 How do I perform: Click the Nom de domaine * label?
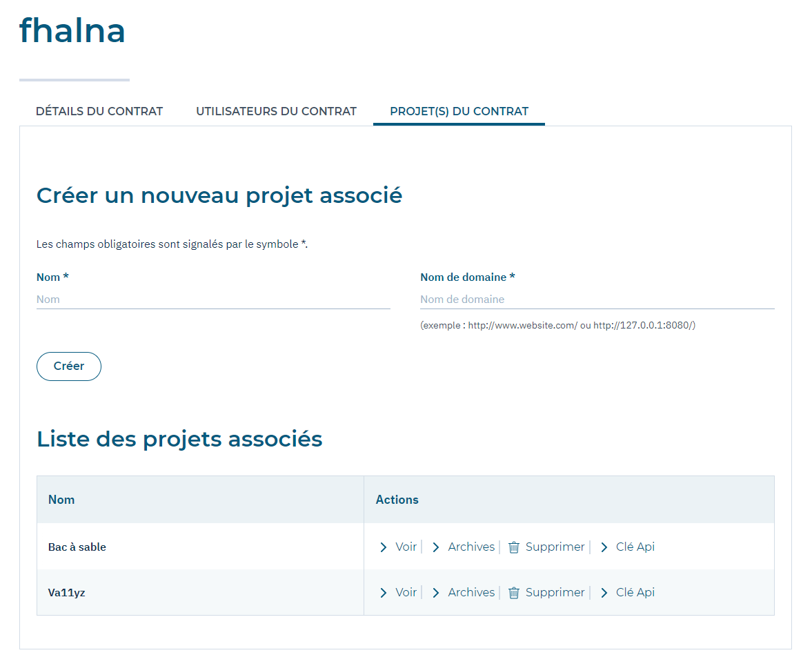pyautogui.click(x=468, y=277)
